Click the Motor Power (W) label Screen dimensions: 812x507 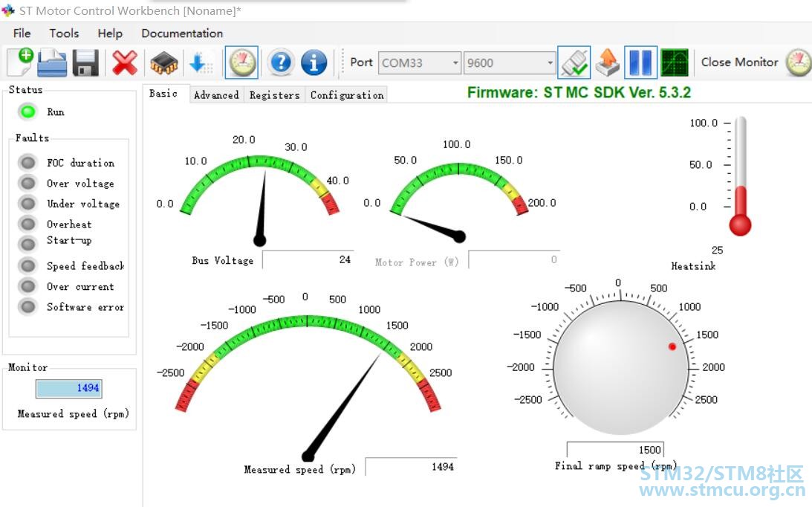417,262
